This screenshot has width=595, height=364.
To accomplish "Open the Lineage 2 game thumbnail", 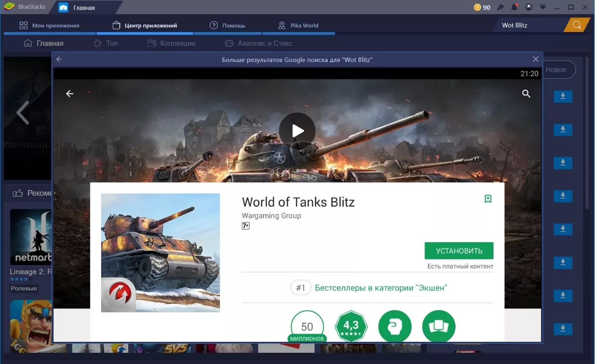I will tap(31, 237).
